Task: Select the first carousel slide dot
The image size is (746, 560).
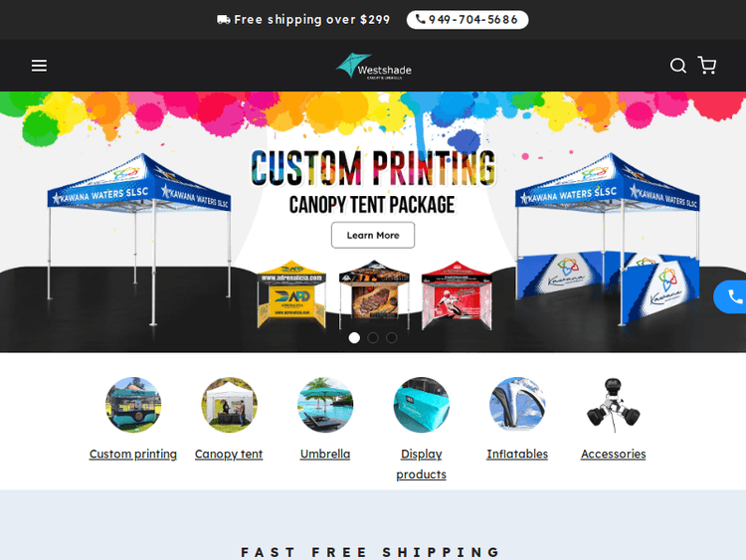Action: click(354, 338)
